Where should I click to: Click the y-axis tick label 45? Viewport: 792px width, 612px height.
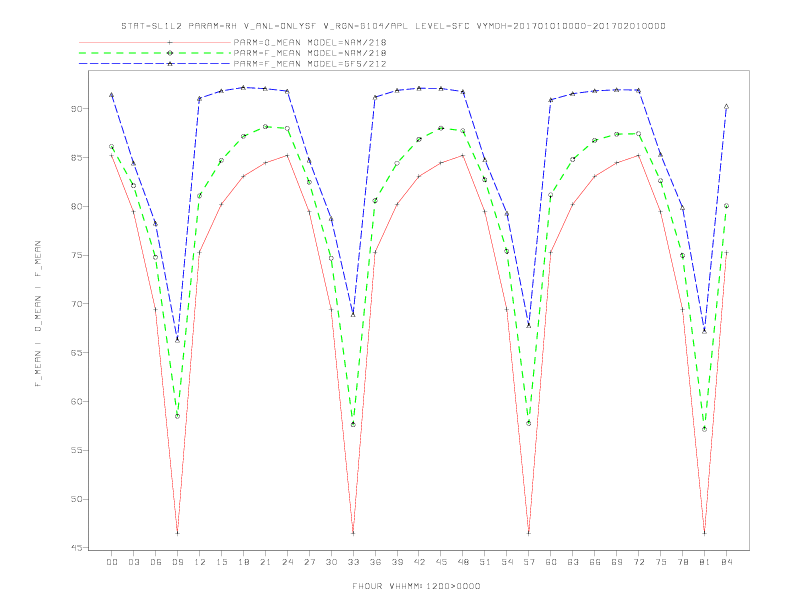click(x=76, y=548)
